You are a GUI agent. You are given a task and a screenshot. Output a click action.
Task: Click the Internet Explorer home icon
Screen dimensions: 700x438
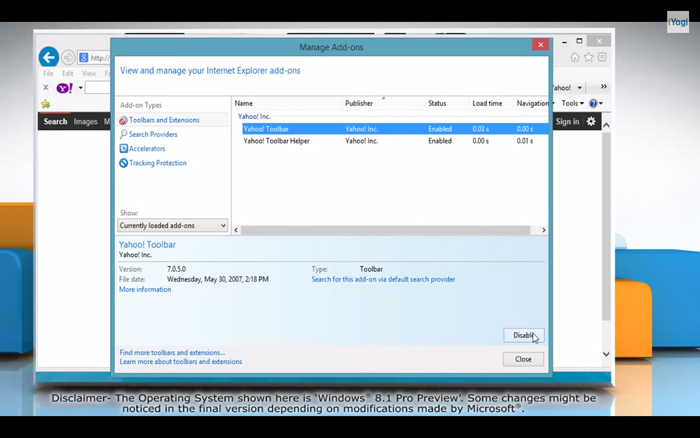tap(575, 57)
